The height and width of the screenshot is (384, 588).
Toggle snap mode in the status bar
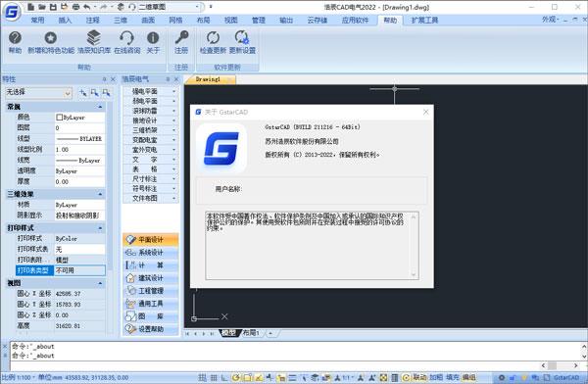tap(202, 377)
